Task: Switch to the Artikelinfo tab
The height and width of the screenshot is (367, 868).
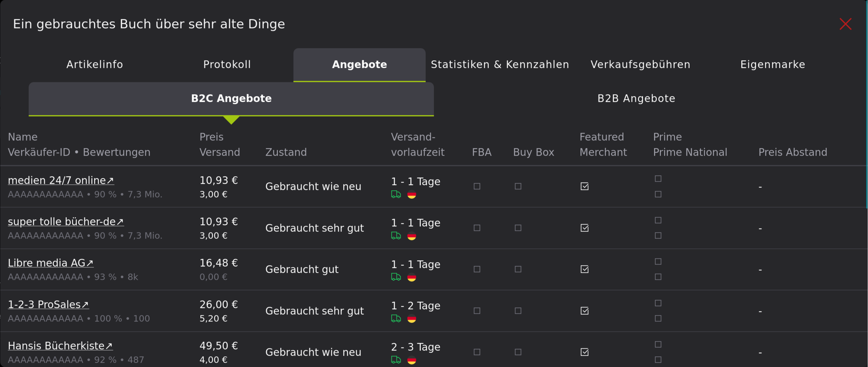Action: point(95,64)
